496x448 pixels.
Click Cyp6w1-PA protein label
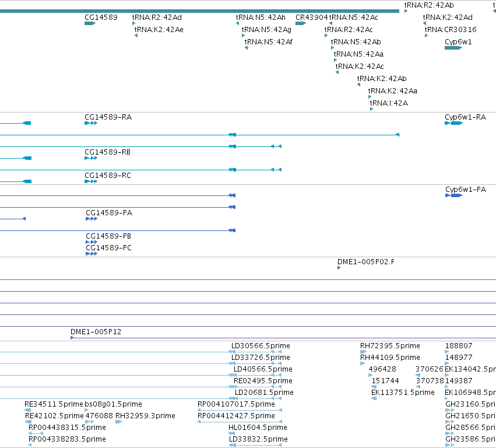466,190
